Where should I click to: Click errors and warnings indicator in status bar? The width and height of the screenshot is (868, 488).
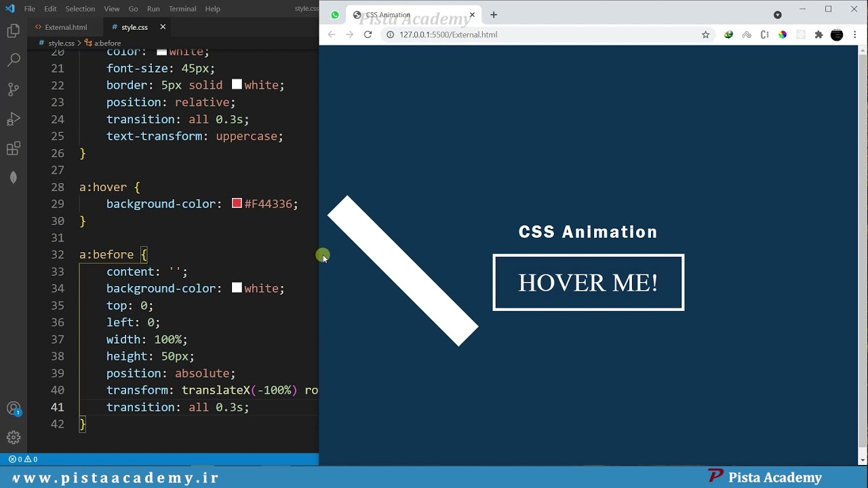23,459
